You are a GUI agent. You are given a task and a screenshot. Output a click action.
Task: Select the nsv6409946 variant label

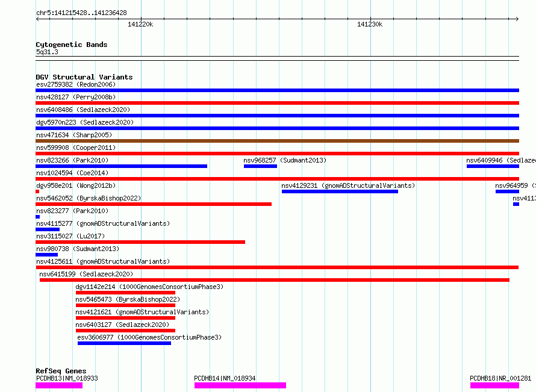(x=501, y=160)
